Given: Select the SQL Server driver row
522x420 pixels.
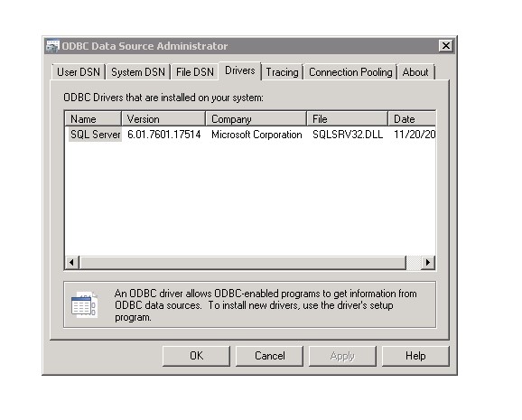Looking at the screenshot, I should 250,135.
